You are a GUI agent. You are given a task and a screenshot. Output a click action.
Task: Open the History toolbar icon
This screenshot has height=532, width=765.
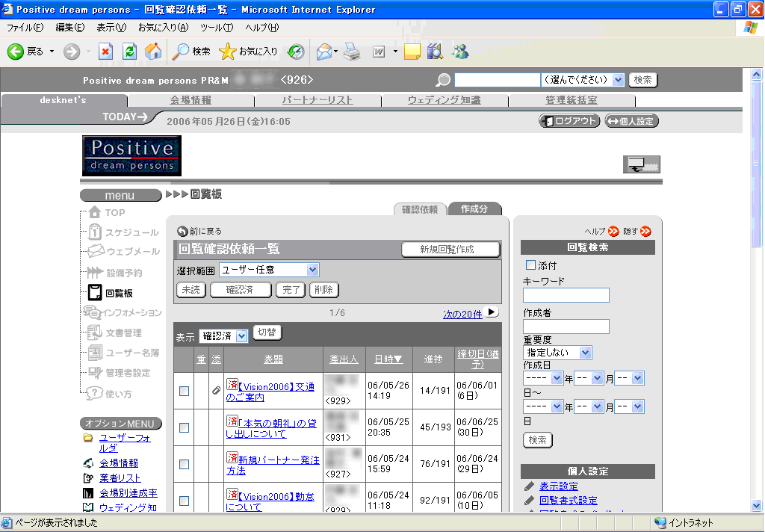(296, 52)
